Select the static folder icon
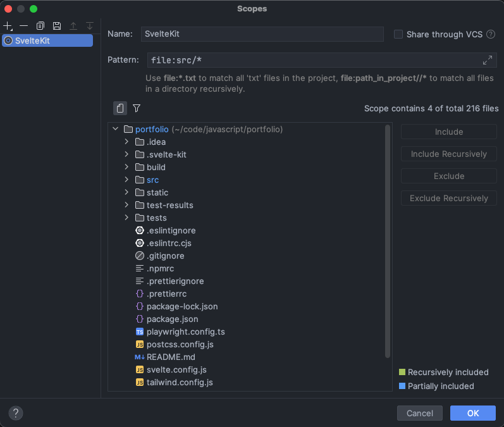Screen dimensions: 504x427 (x=140, y=192)
